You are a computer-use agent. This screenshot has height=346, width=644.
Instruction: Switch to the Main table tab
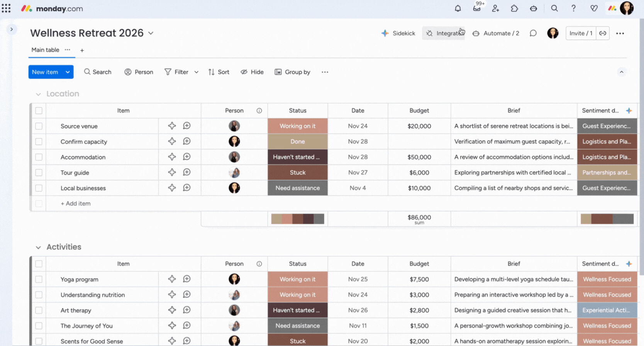45,50
